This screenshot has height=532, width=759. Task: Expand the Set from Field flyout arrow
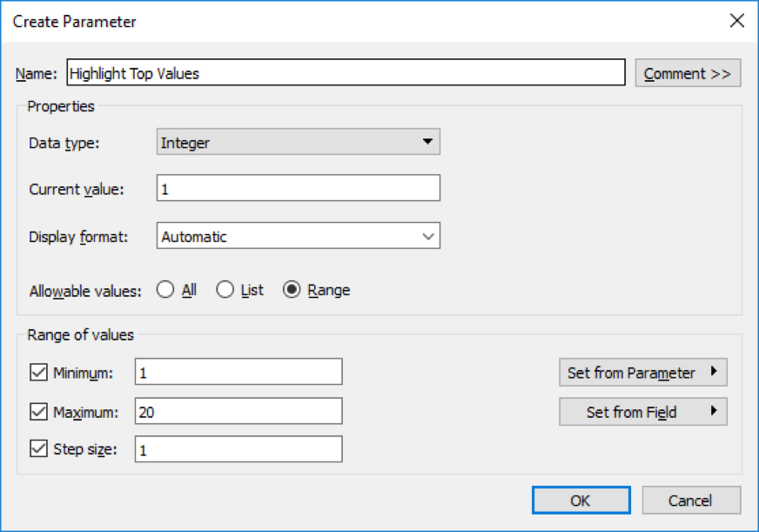[x=715, y=411]
